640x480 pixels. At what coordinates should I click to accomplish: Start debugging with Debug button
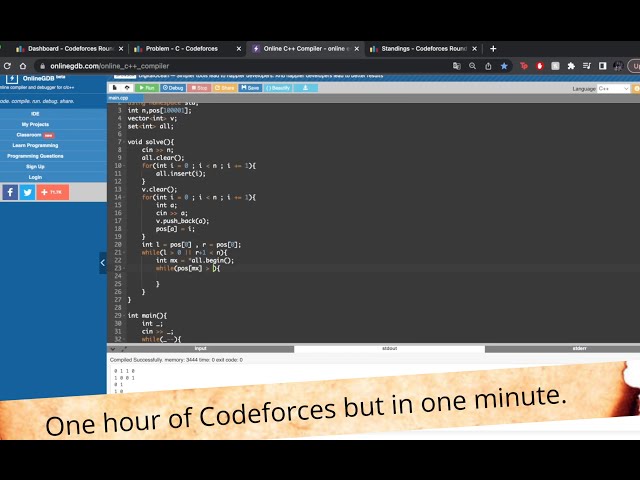[173, 88]
